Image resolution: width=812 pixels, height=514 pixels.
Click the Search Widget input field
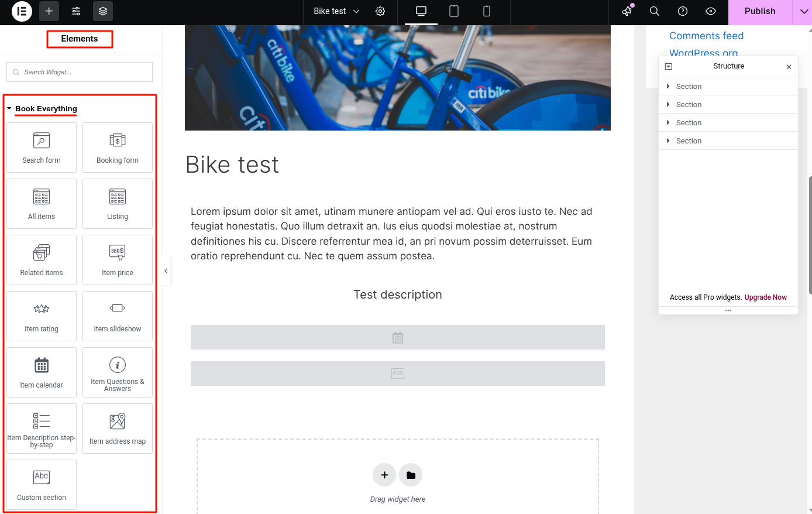(80, 72)
